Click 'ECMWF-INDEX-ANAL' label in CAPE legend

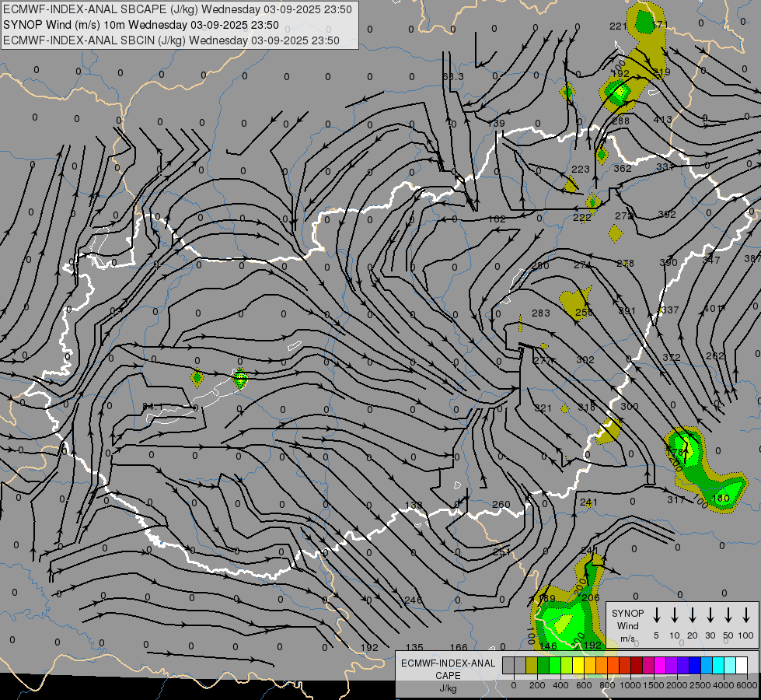coord(448,663)
